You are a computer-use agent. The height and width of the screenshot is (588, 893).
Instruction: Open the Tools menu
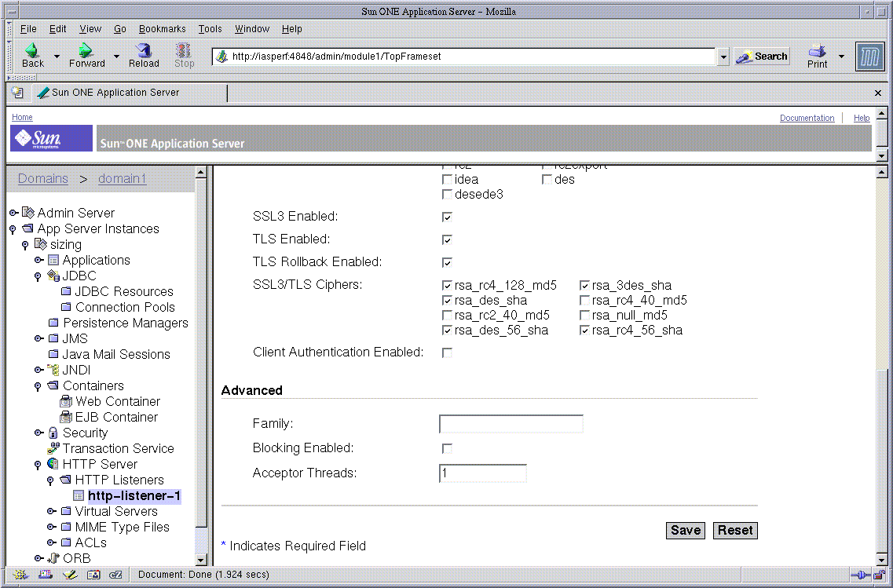210,29
